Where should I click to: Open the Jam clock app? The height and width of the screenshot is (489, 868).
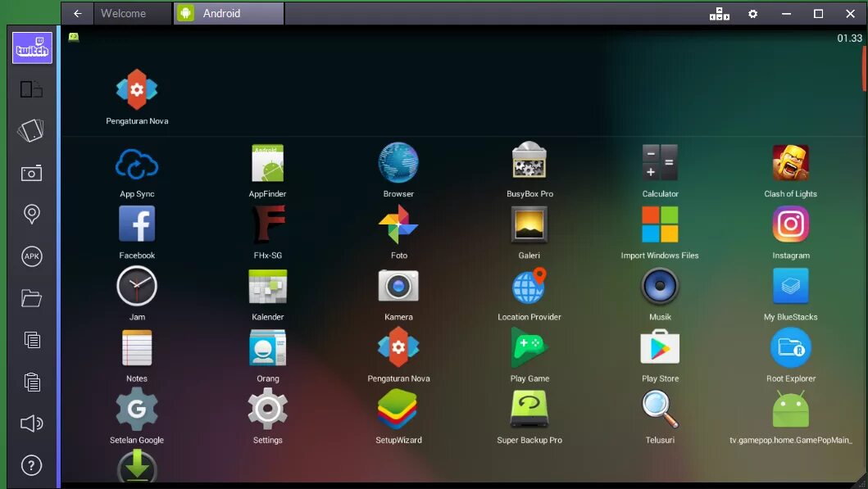tap(137, 294)
